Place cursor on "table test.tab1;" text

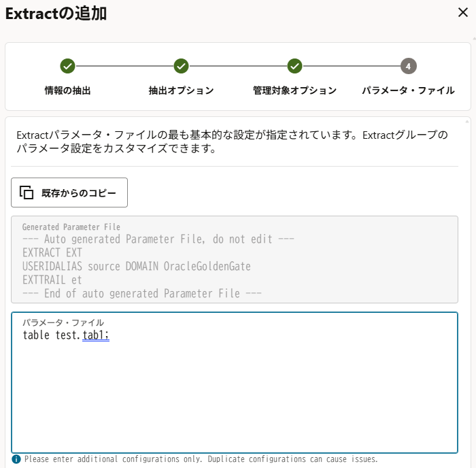66,335
